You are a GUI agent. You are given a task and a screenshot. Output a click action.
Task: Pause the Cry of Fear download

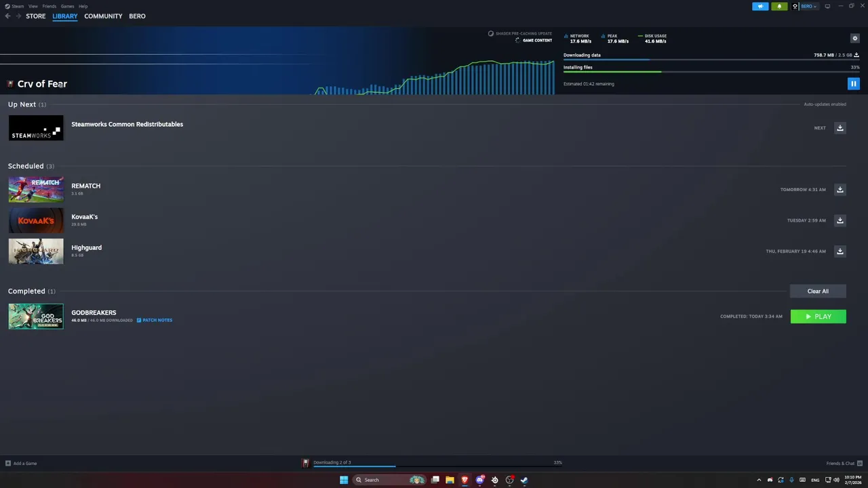[853, 83]
